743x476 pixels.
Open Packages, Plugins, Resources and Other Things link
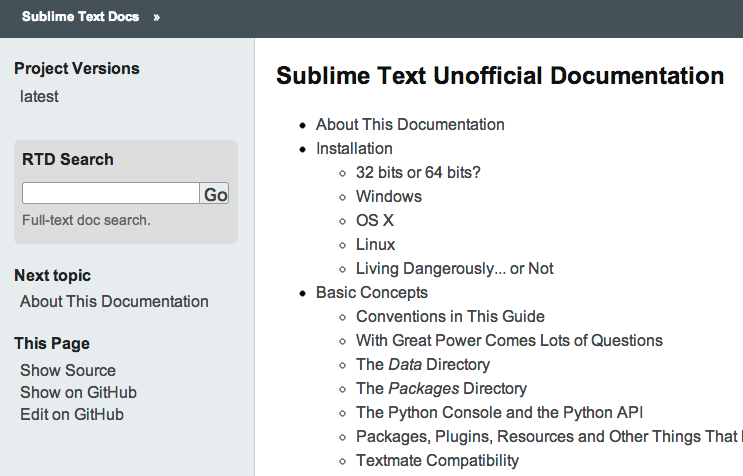click(x=549, y=437)
